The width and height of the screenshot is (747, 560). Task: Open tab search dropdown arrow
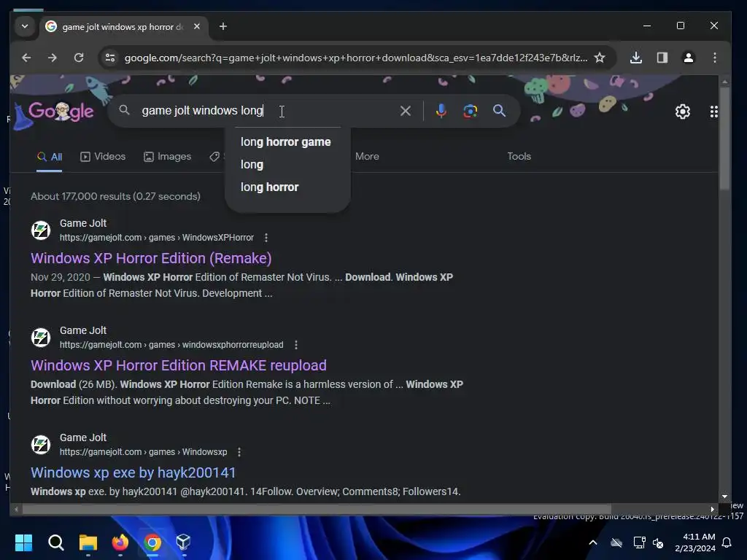click(x=25, y=26)
